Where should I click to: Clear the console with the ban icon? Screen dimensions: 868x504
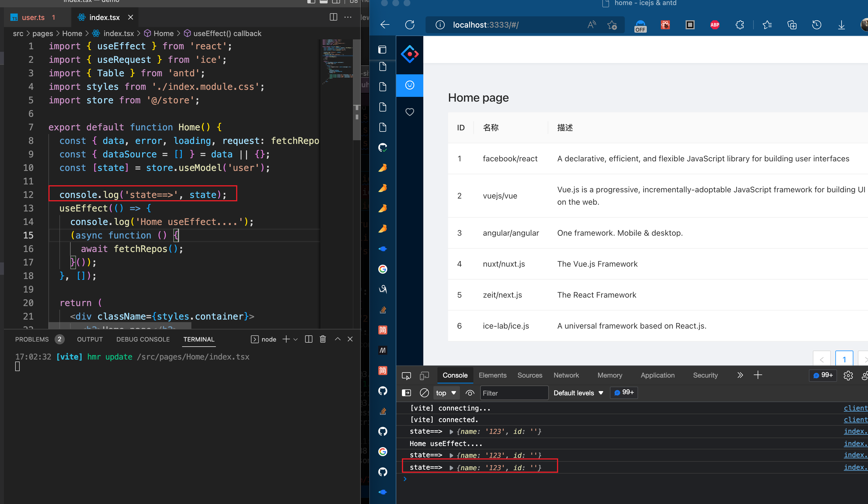tap(424, 393)
